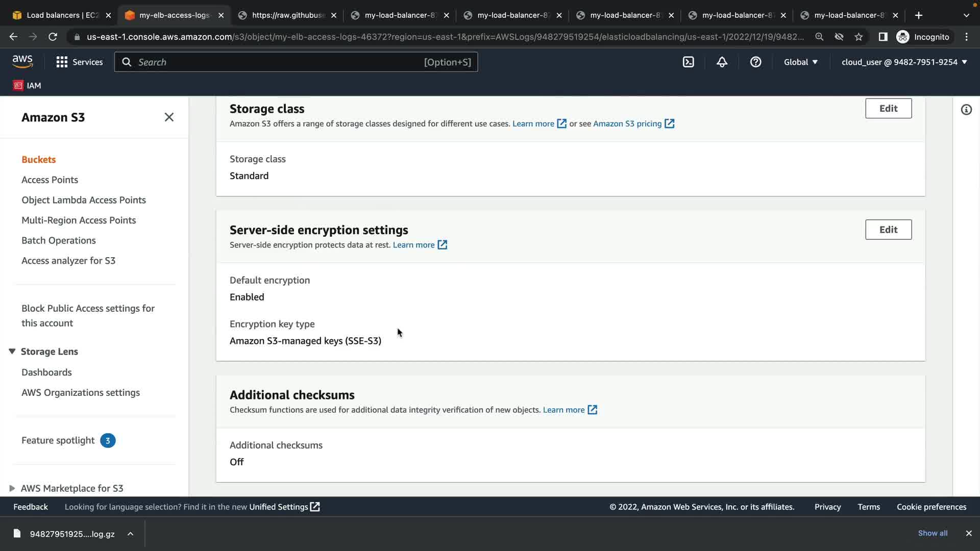This screenshot has width=980, height=551.
Task: Open cloud_user account dropdown menu
Action: click(904, 62)
